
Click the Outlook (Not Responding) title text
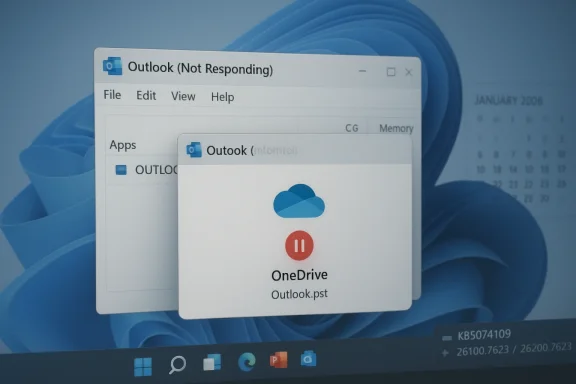point(200,68)
